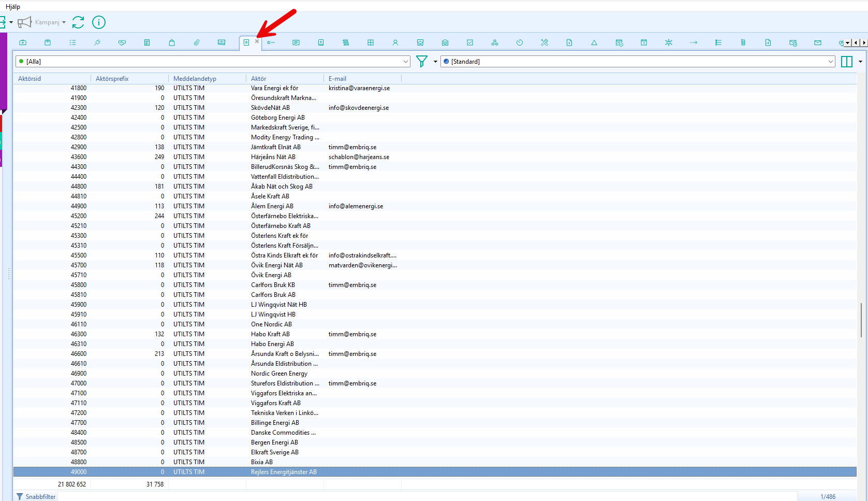Click the checklist icon tab

click(x=72, y=42)
